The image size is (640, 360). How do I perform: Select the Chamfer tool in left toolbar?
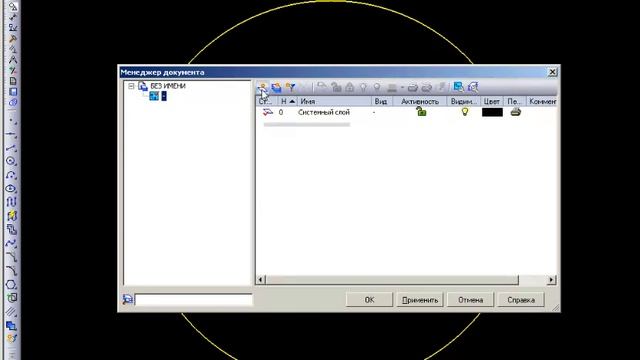coord(12,257)
